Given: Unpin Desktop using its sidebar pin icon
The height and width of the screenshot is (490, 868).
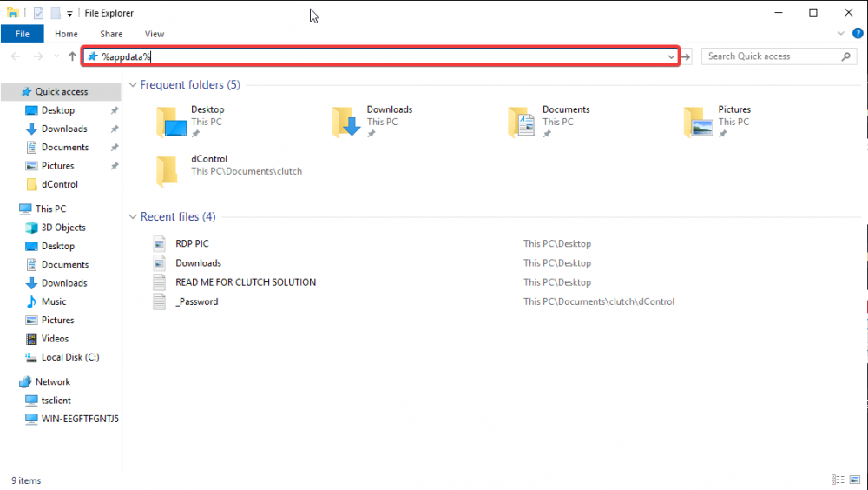Looking at the screenshot, I should click(115, 111).
